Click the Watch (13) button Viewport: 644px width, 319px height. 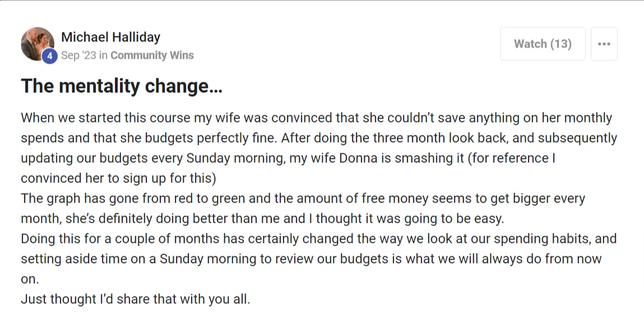543,44
